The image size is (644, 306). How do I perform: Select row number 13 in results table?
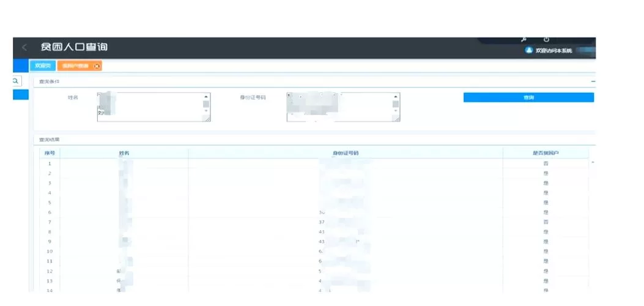click(314, 281)
